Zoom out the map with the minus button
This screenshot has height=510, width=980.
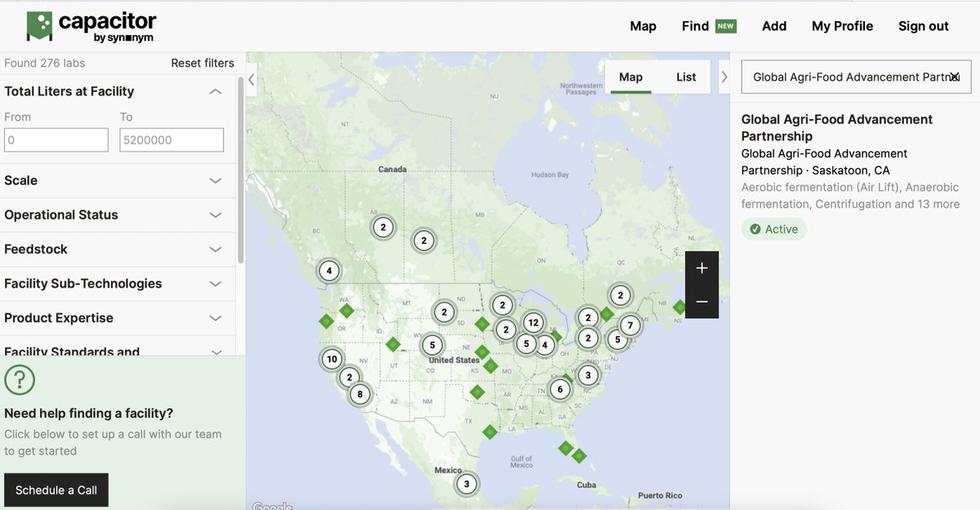click(x=702, y=302)
